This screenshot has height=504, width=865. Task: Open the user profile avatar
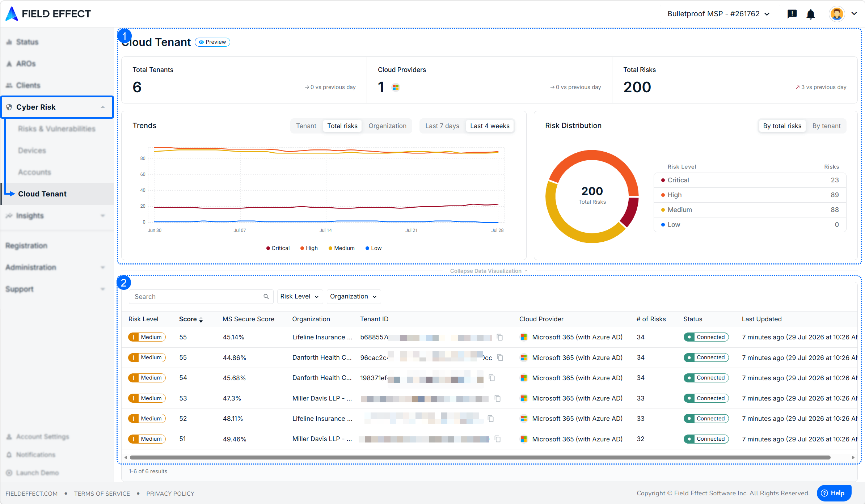click(837, 14)
